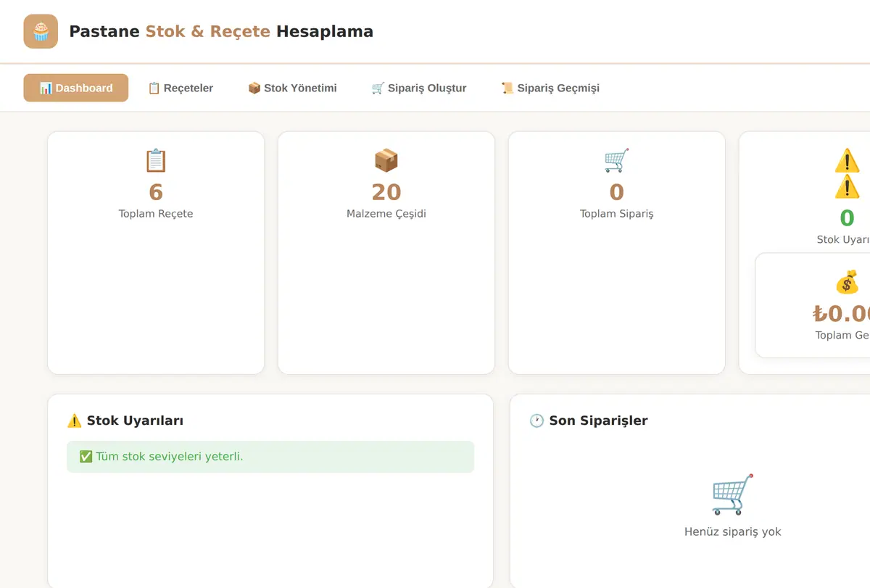Click the number 20 for Malzeme Çeşidi
The height and width of the screenshot is (588, 870).
(386, 192)
